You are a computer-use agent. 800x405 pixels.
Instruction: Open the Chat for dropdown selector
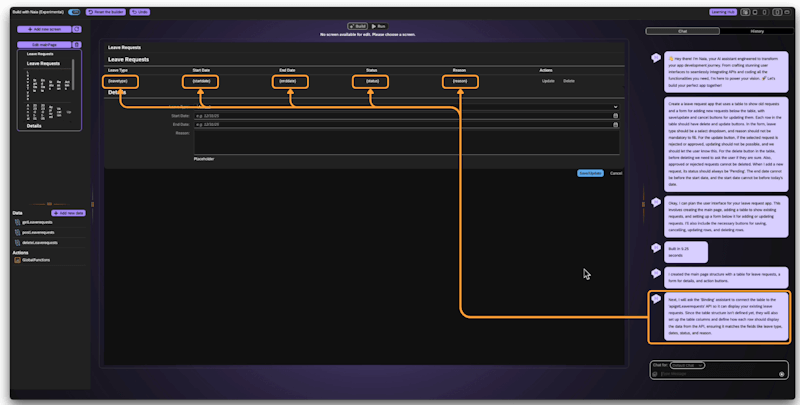click(x=688, y=365)
